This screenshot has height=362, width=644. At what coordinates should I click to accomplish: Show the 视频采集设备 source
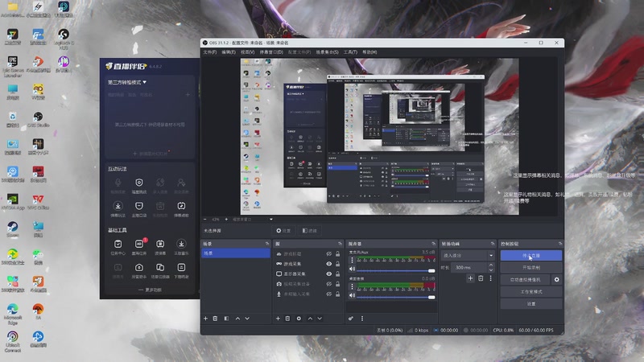329,284
